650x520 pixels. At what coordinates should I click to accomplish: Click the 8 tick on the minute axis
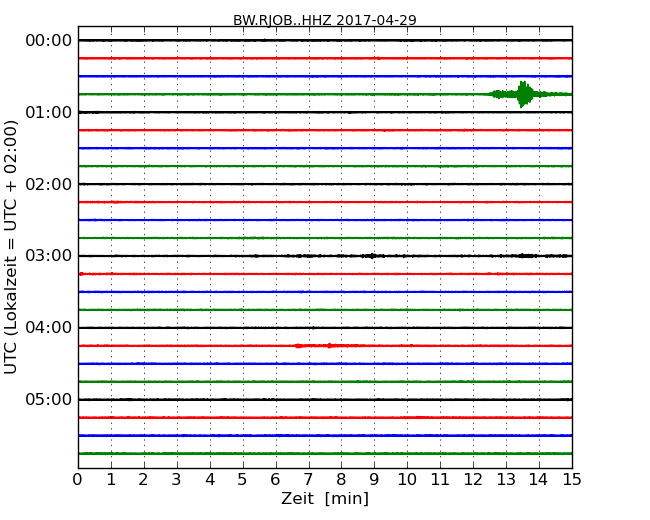(x=342, y=480)
